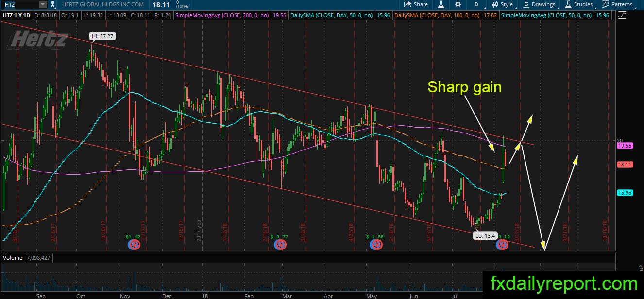
Task: Click the 9/21/18 expiration date marker
Action: pos(565,233)
